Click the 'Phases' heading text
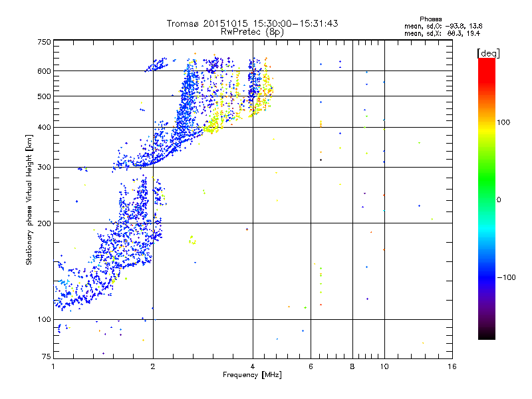 pos(430,19)
